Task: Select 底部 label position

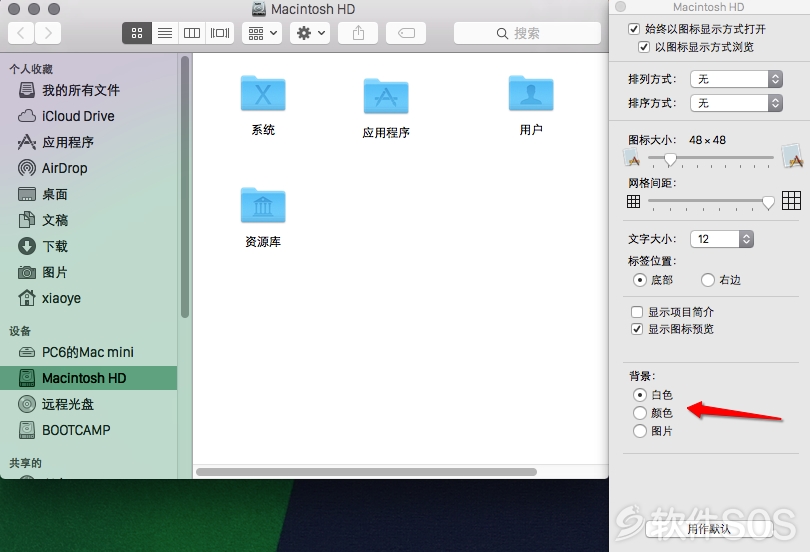Action: 640,280
